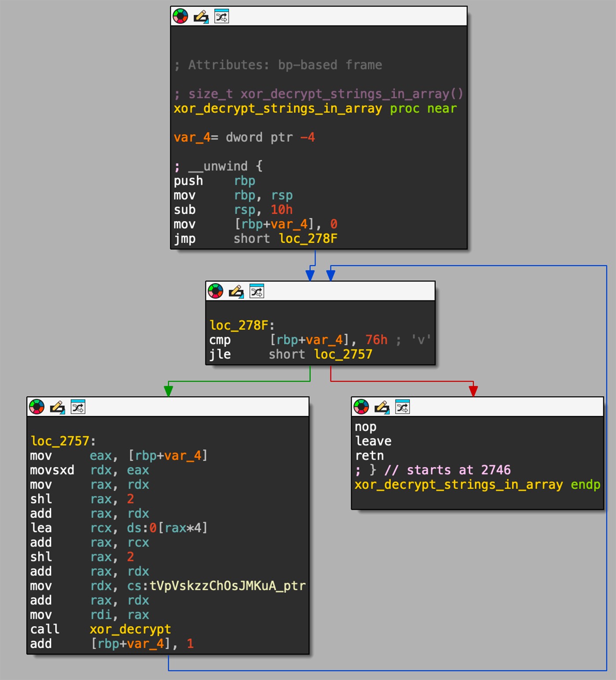Select the cmp [rbp+var_4], 76h line

[298, 340]
